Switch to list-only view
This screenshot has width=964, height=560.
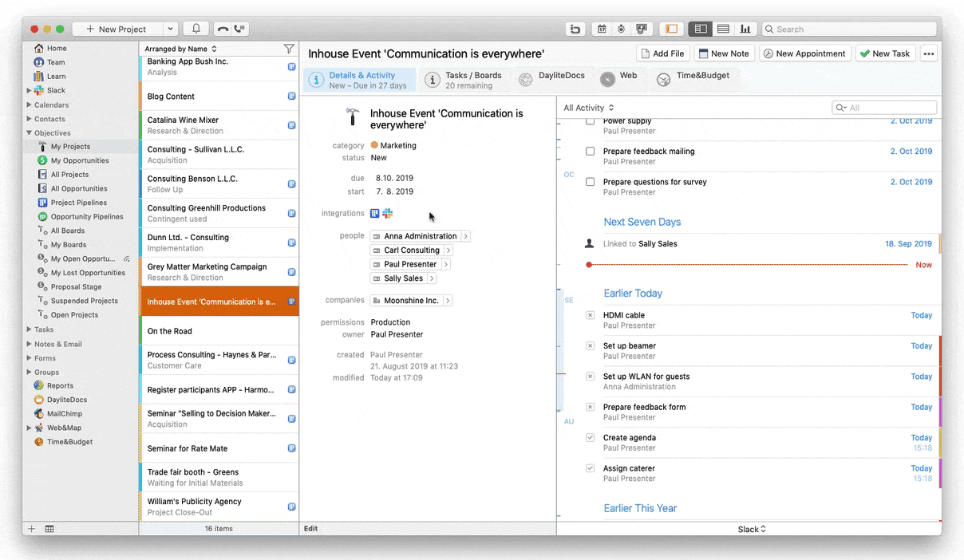[723, 29]
